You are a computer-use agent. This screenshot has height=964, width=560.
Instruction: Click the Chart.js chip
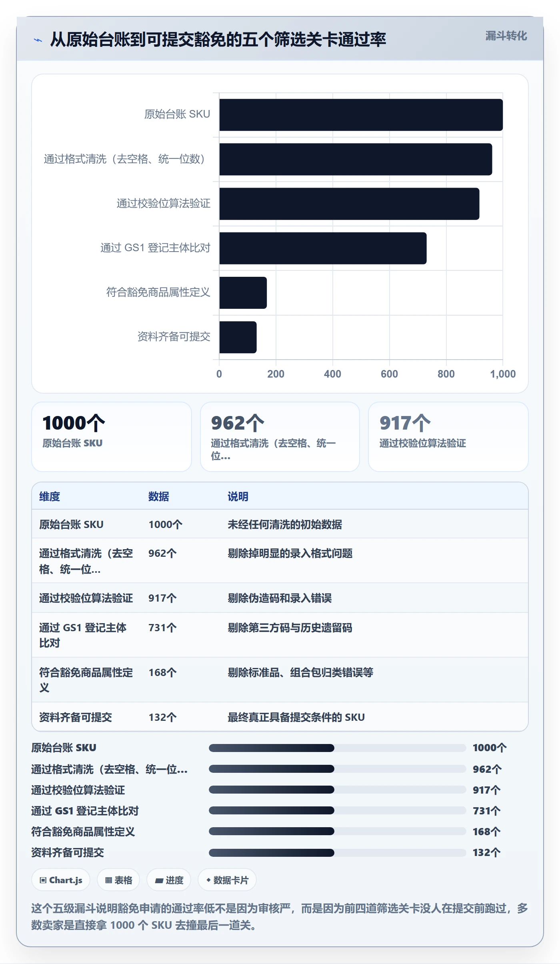coord(61,880)
